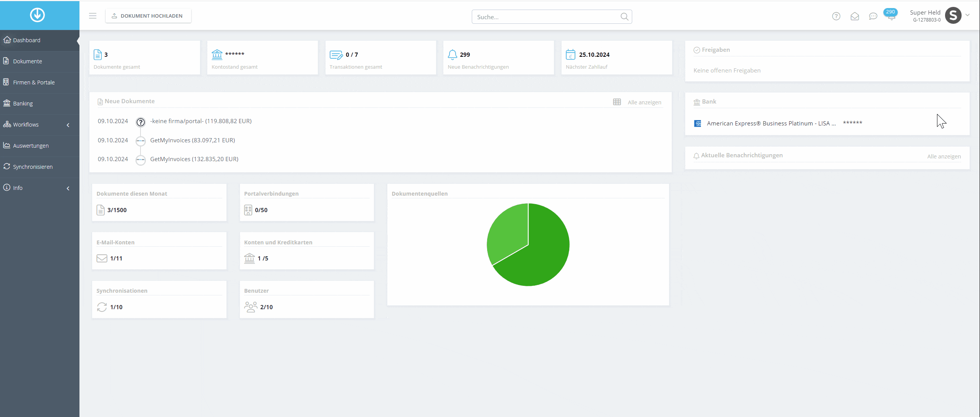980x417 pixels.
Task: Open the envelope messages icon
Action: point(854,16)
